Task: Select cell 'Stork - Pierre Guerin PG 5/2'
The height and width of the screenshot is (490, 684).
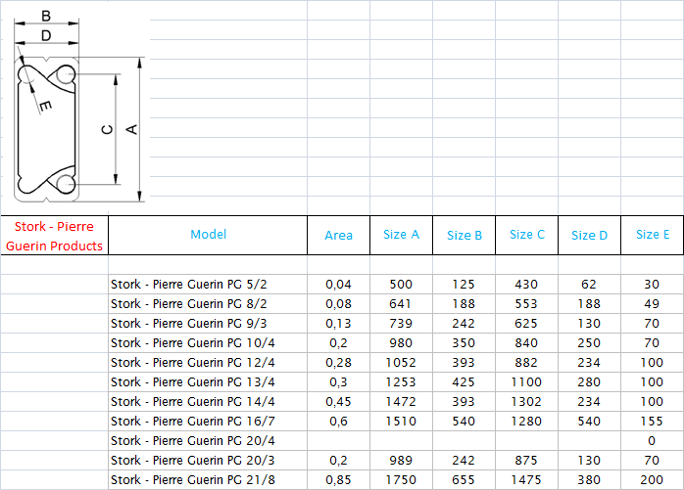Action: point(208,284)
